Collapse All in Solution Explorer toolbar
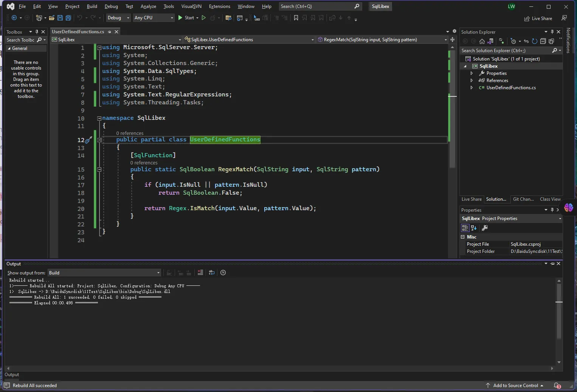The height and width of the screenshot is (392, 577). click(x=543, y=41)
